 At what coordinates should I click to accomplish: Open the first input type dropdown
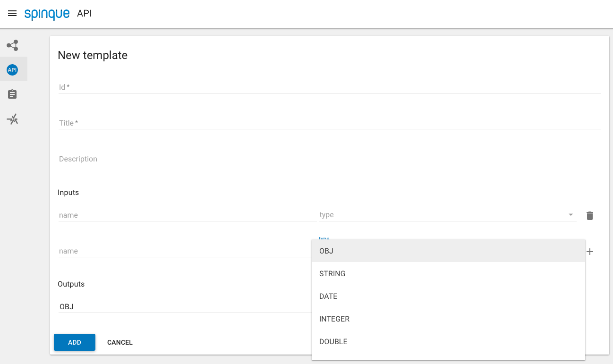tap(448, 215)
